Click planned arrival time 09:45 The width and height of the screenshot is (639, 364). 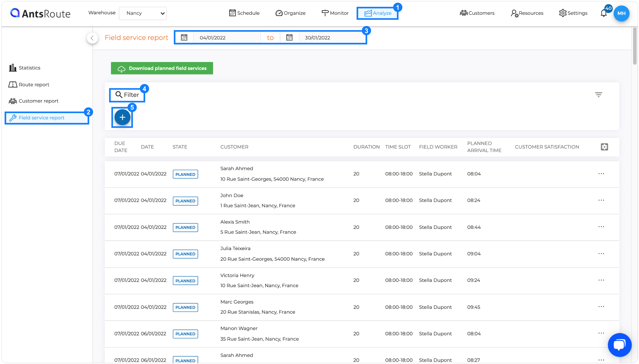tap(474, 307)
